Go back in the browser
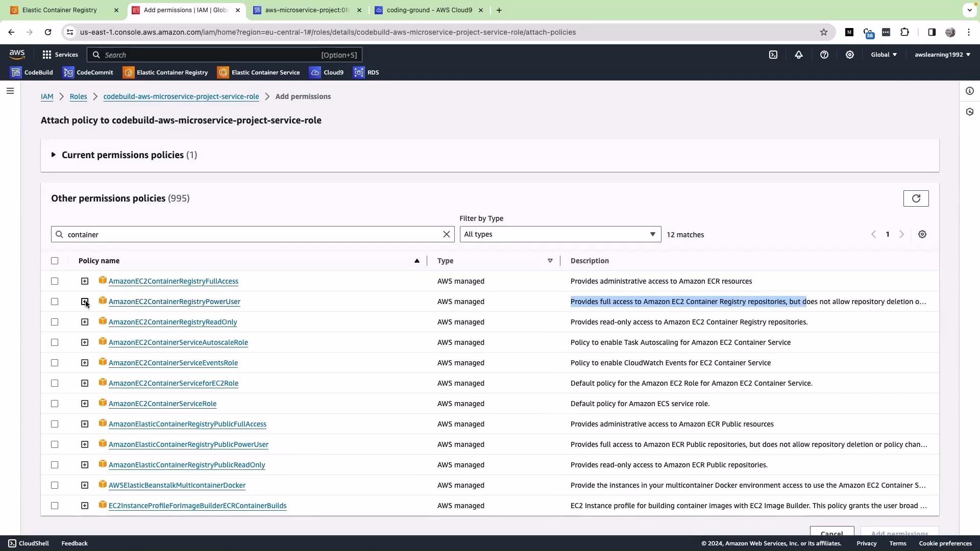The height and width of the screenshot is (551, 980). [11, 32]
